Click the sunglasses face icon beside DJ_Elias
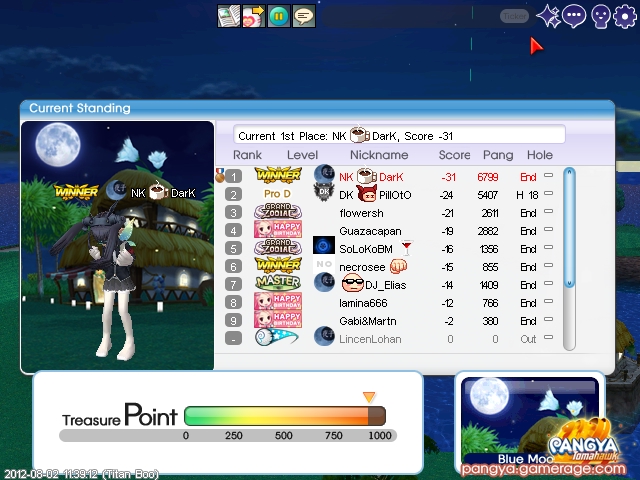 pyautogui.click(x=353, y=283)
